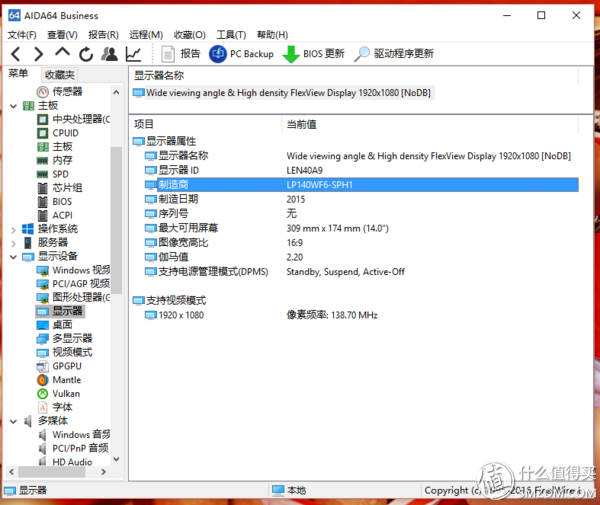Select the Vulkan tree item
Image resolution: width=600 pixels, height=505 pixels.
tap(66, 394)
